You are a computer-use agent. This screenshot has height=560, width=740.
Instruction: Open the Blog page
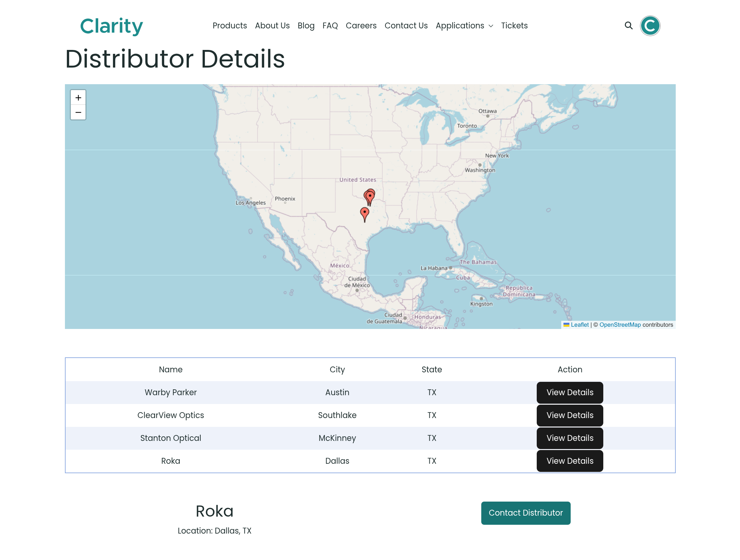[306, 25]
